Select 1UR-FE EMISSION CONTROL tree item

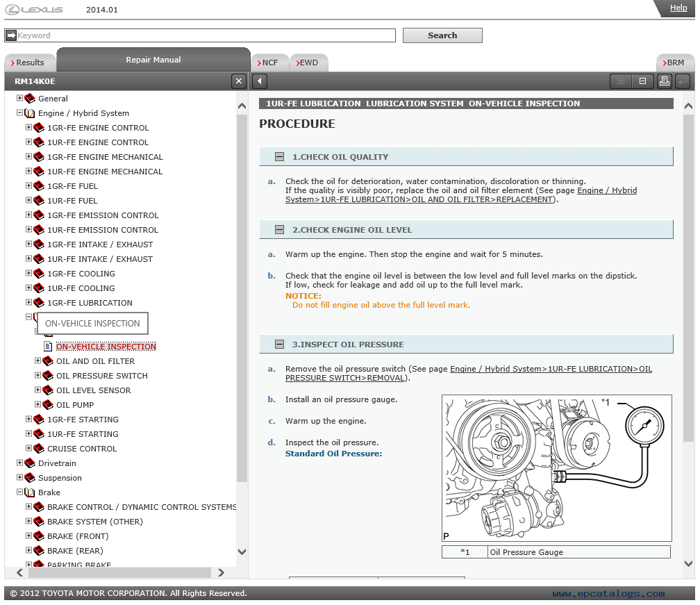click(x=103, y=230)
